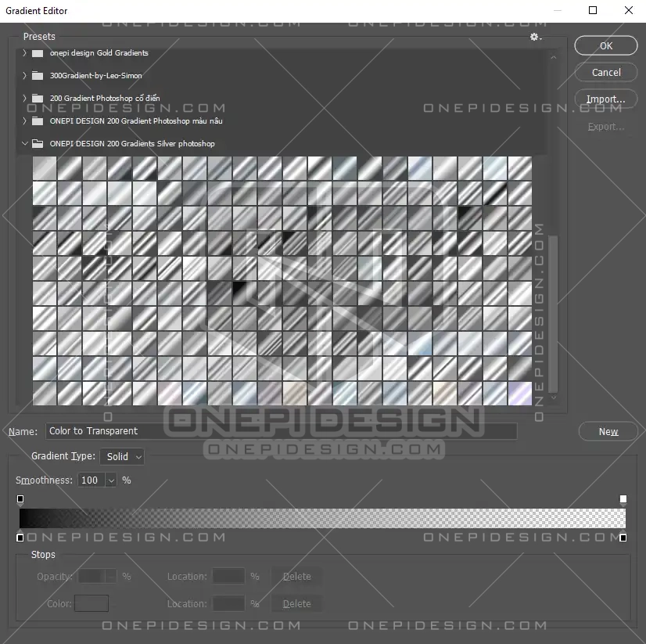646x644 pixels.
Task: Click the onepi design Gold Gradients folder icon
Action: 38,53
